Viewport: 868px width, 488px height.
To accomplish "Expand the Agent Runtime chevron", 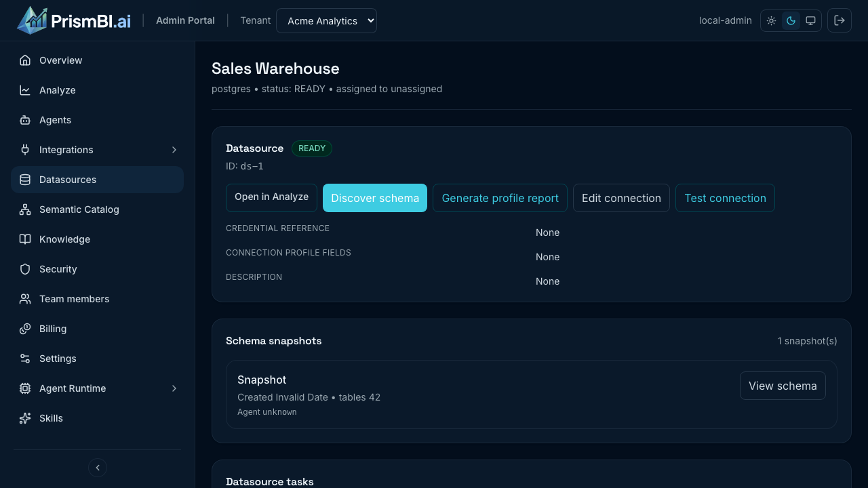I will click(174, 388).
